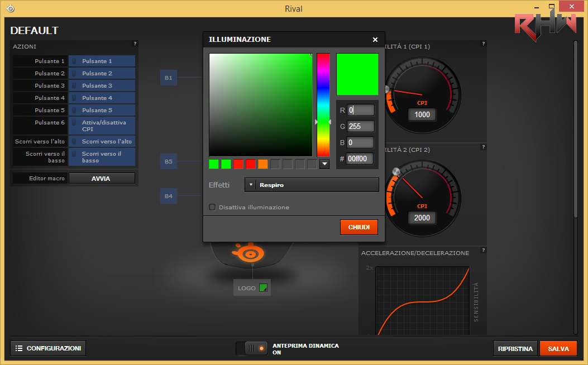Open the Effetti dropdown showing Respiro
This screenshot has height=365, width=588.
tap(312, 185)
